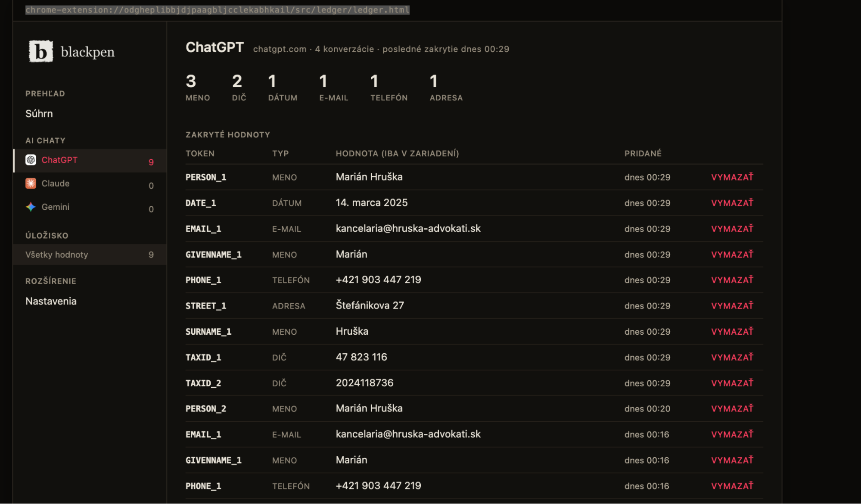
Task: Click the value "14. marca 2025"
Action: [372, 203]
